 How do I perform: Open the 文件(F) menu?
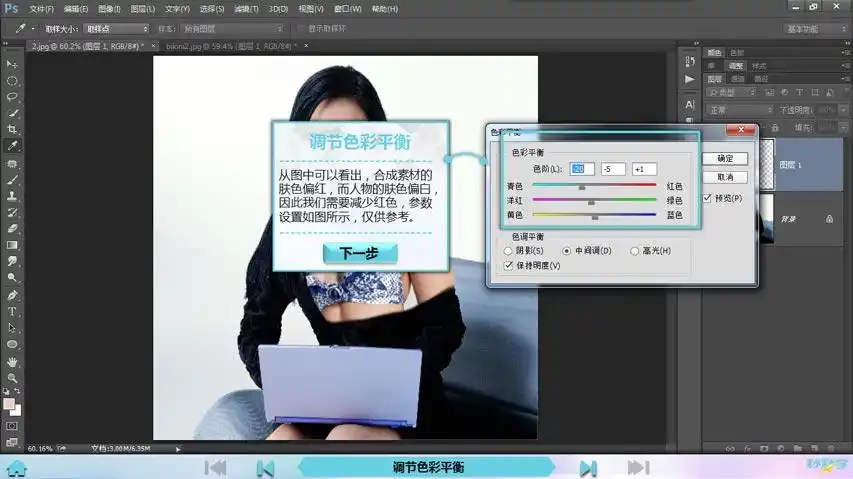pos(41,9)
